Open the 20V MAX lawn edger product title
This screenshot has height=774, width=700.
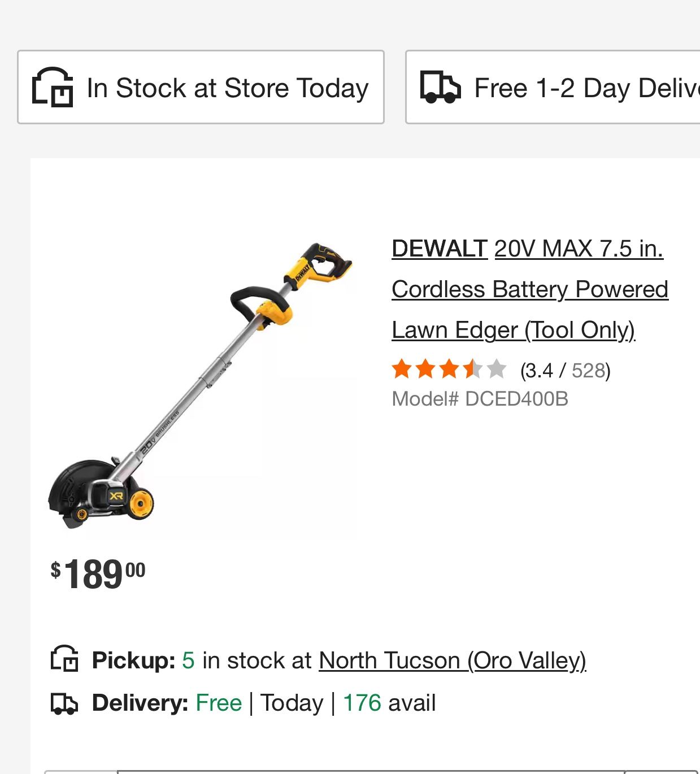(x=530, y=289)
